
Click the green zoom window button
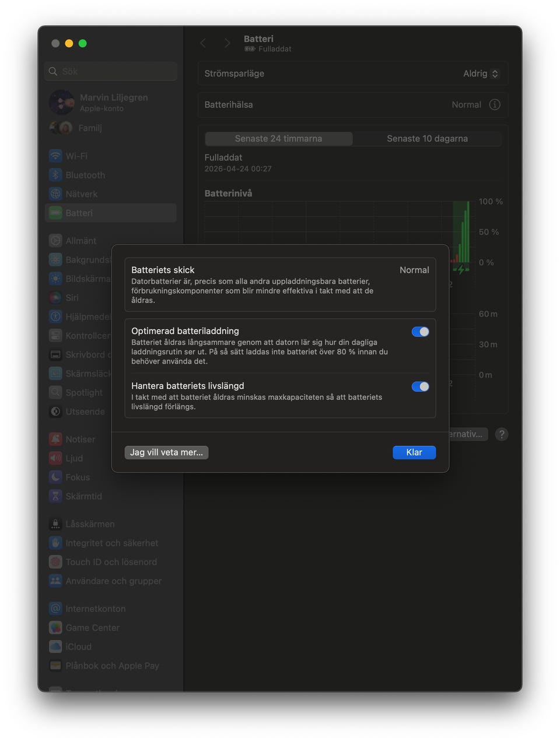point(83,43)
